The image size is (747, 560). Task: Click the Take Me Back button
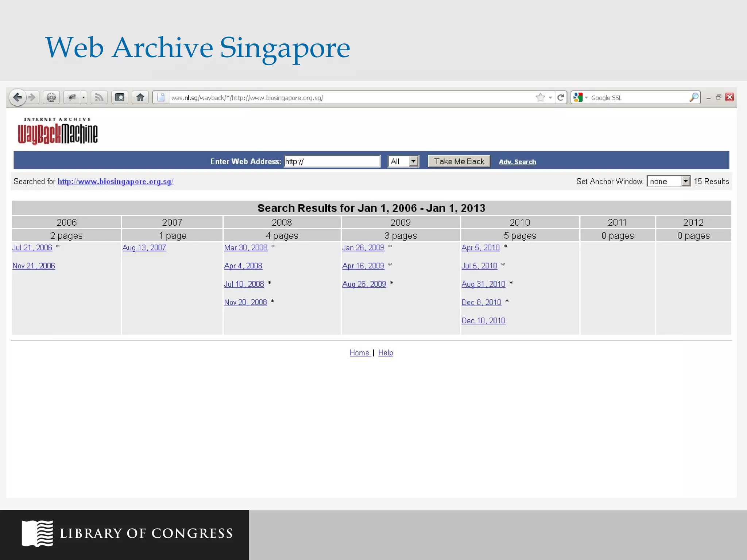click(459, 161)
